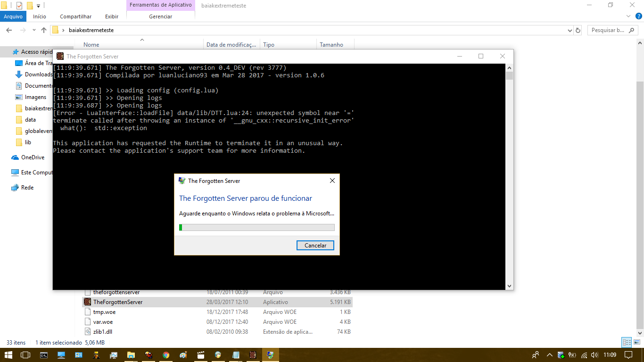Select the Exibir ribbon tab
Image resolution: width=644 pixels, height=362 pixels.
pyautogui.click(x=112, y=16)
